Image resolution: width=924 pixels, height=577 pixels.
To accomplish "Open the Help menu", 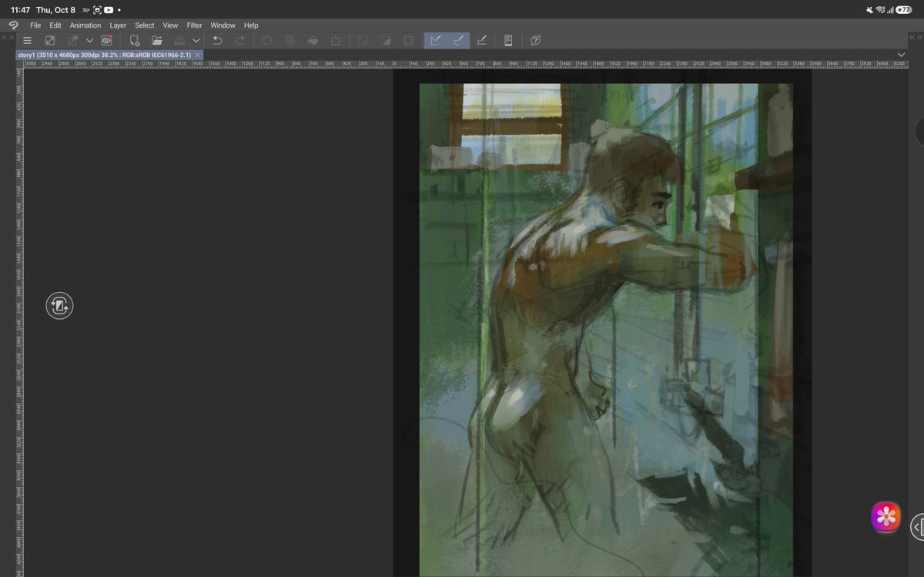I will [251, 25].
